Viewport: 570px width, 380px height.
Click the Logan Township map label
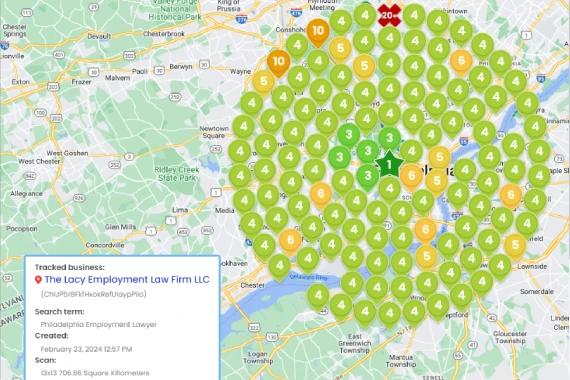click(258, 357)
